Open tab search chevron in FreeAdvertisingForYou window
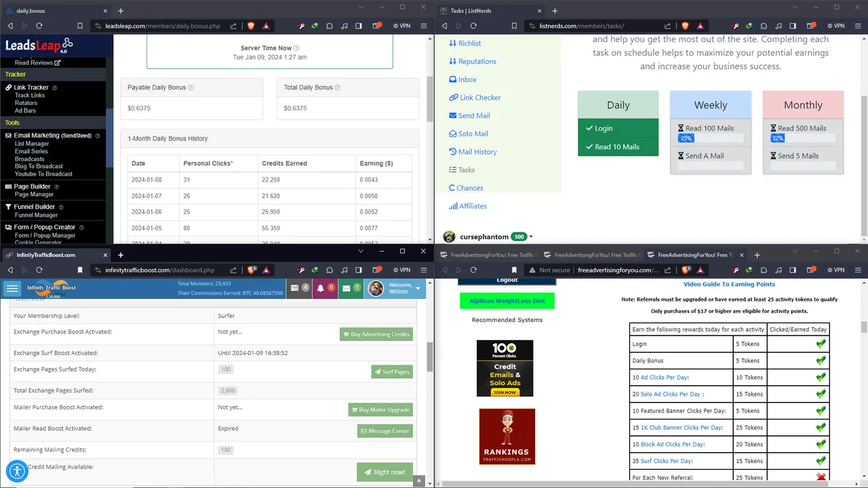This screenshot has height=488, width=868. [794, 251]
